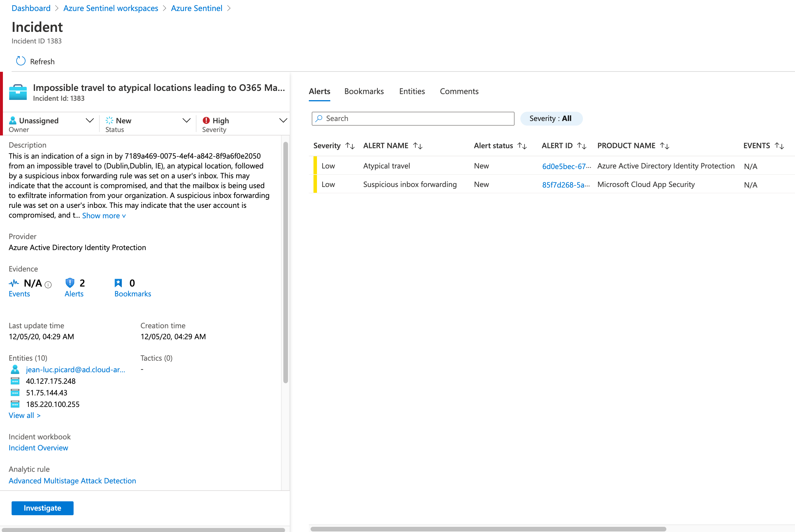Click the Events activity icon under Evidence
795x532 pixels.
point(14,282)
